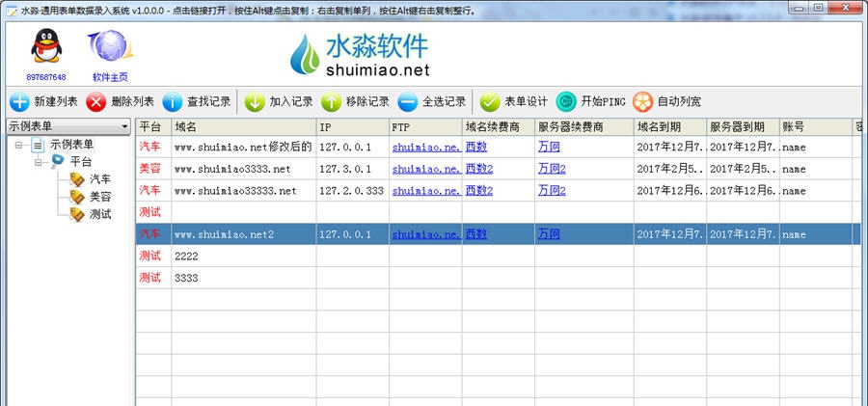Select IP cell 127.2.0.333

tap(352, 191)
